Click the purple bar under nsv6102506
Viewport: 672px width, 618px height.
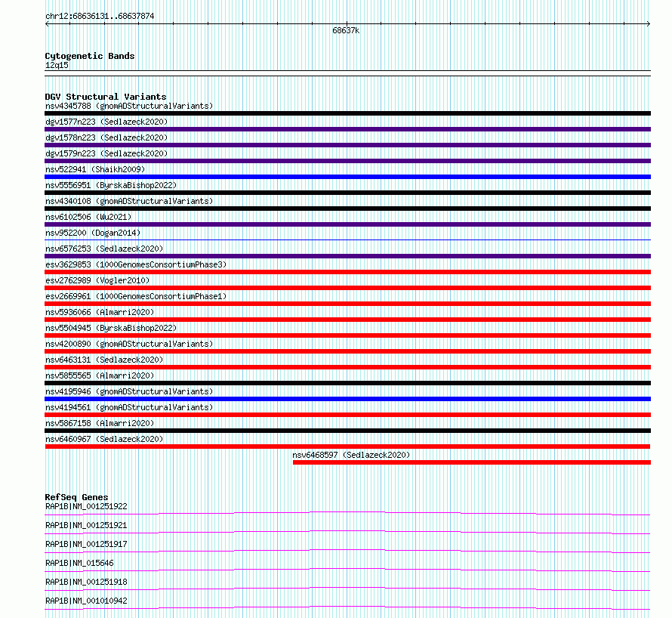point(347,224)
